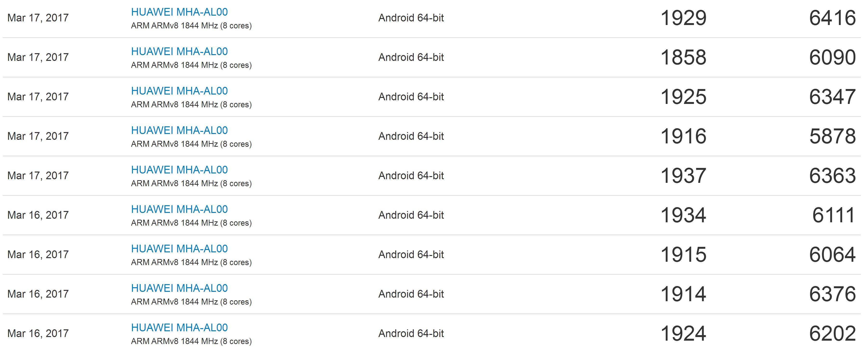Screen dimensions: 868x351
Task: Click the multi-core score 6347
Action: [x=832, y=97]
